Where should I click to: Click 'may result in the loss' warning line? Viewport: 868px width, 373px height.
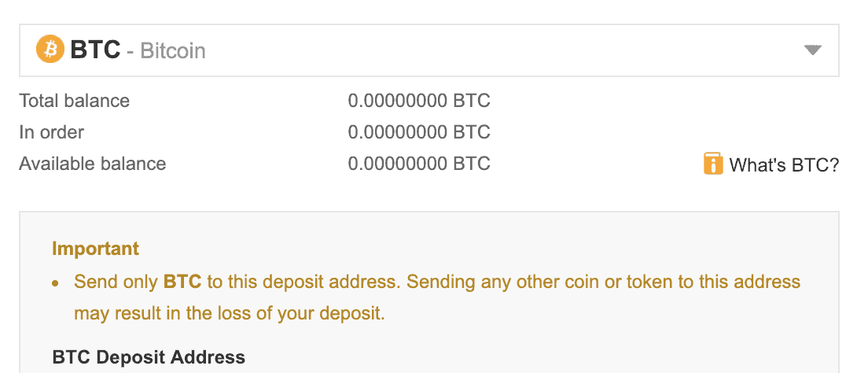229,313
